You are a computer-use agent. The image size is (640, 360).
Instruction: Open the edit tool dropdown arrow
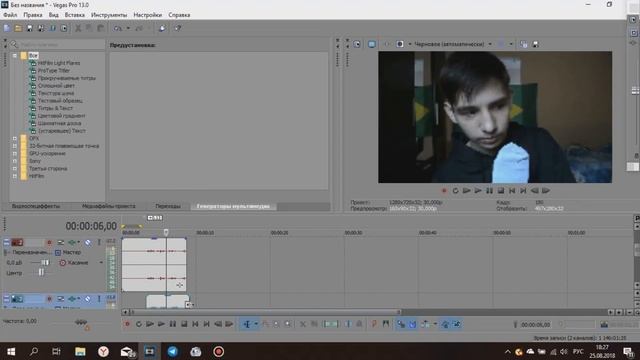(256, 324)
